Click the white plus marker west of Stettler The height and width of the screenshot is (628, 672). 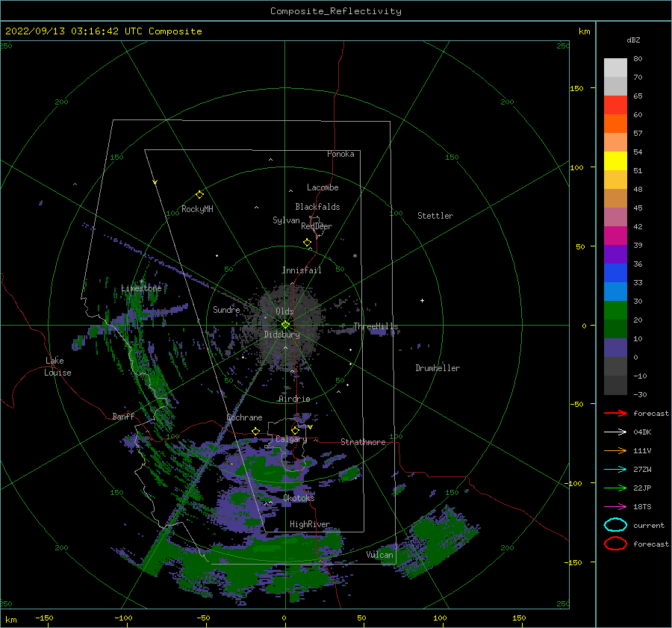click(422, 300)
